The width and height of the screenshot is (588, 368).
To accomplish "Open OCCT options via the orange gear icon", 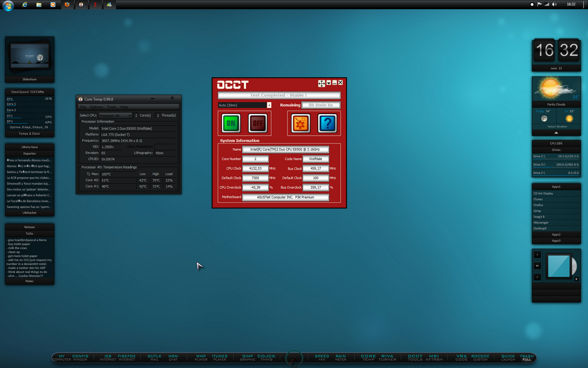I will pos(301,123).
